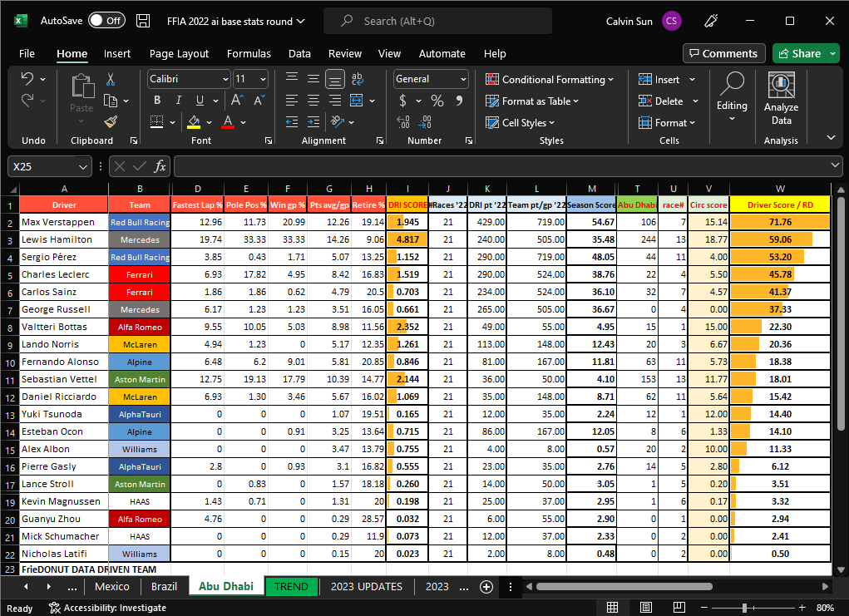The height and width of the screenshot is (616, 849).
Task: Toggle Align Left button
Action: [x=292, y=101]
